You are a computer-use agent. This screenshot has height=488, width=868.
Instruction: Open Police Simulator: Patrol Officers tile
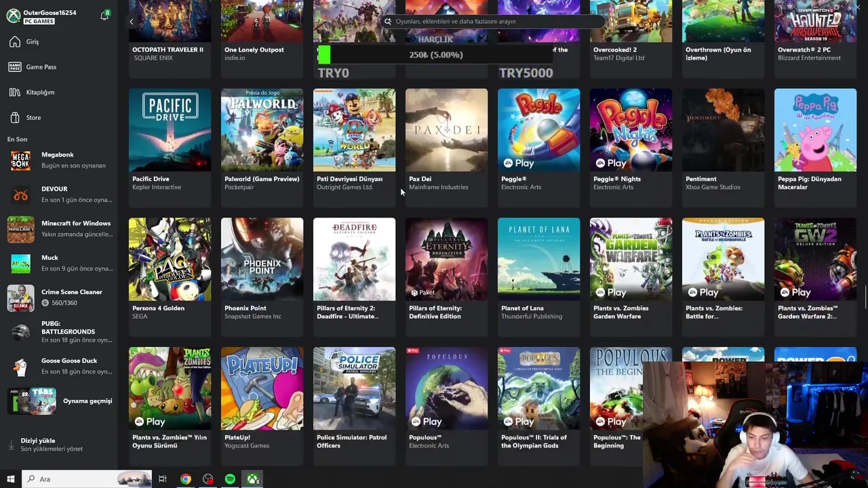pos(354,406)
